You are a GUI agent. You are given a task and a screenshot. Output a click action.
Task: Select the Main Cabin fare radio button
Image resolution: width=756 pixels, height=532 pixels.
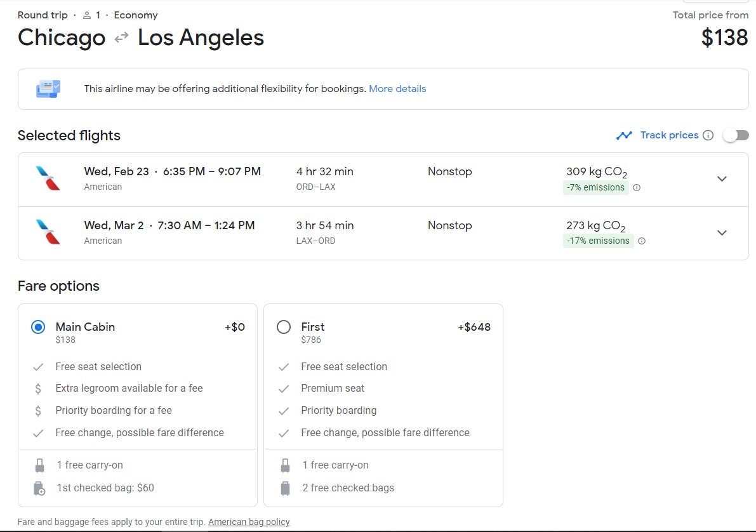click(38, 327)
